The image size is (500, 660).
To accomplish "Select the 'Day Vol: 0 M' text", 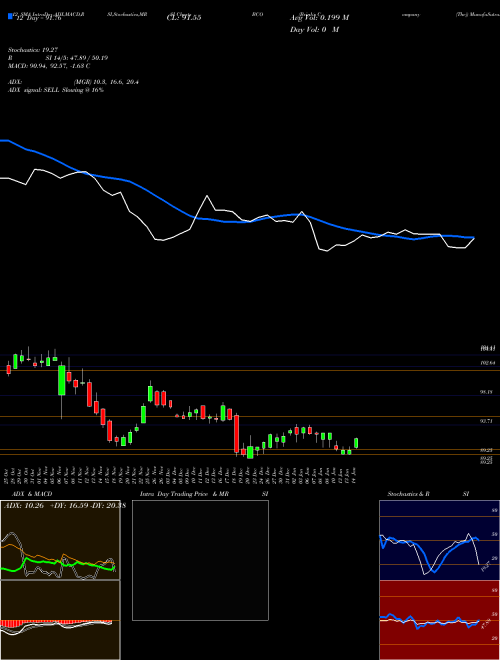I will point(315,30).
